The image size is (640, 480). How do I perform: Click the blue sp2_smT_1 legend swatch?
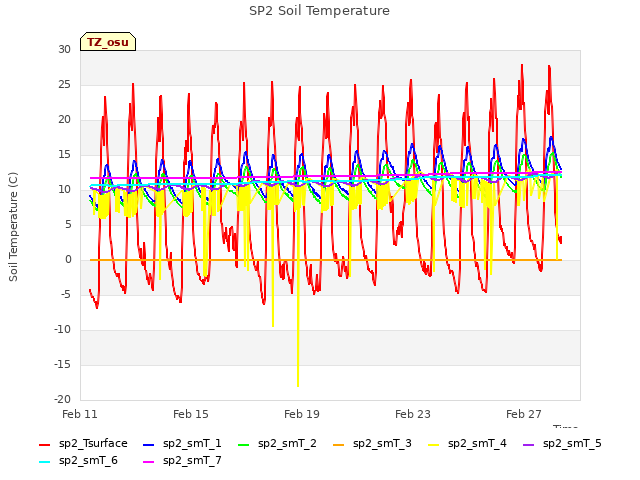click(x=149, y=444)
